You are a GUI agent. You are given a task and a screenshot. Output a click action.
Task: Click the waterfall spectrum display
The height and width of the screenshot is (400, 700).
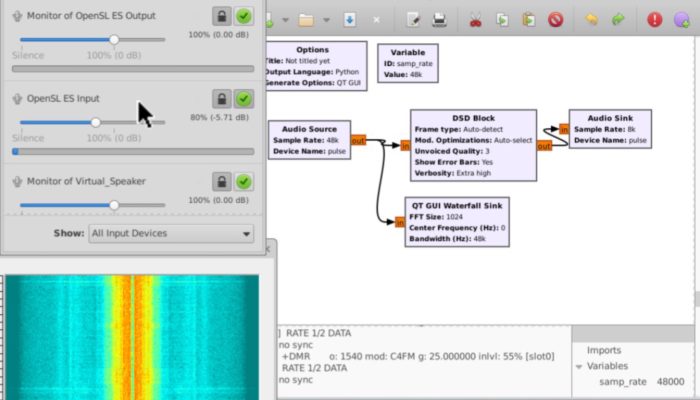pyautogui.click(x=132, y=337)
